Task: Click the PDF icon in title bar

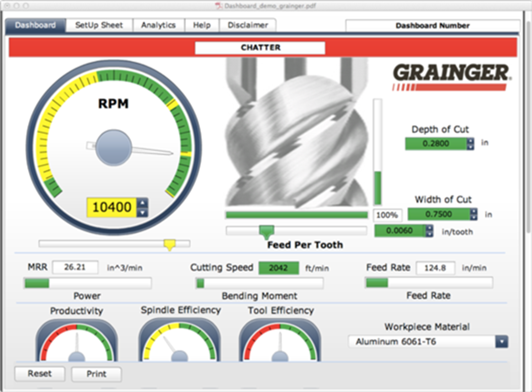Action: coord(219,6)
